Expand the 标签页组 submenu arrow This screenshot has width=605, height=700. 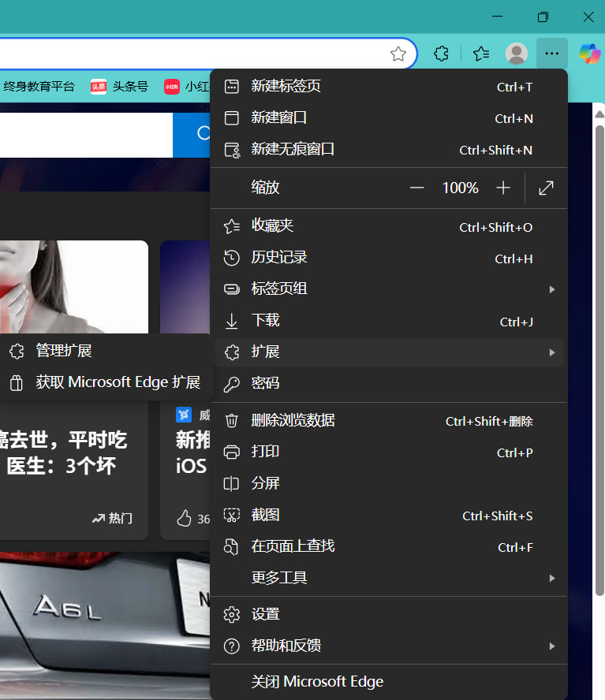pyautogui.click(x=552, y=289)
